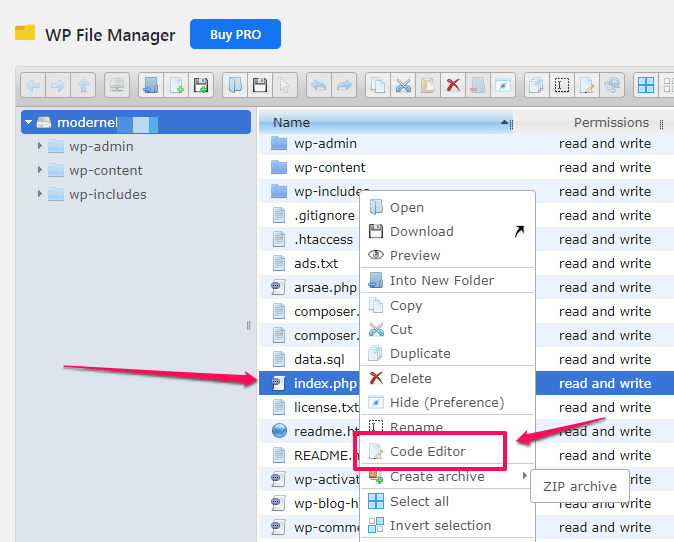Expand wp-admin in the folder tree
Image resolution: width=674 pixels, height=542 pixels.
coord(40,146)
